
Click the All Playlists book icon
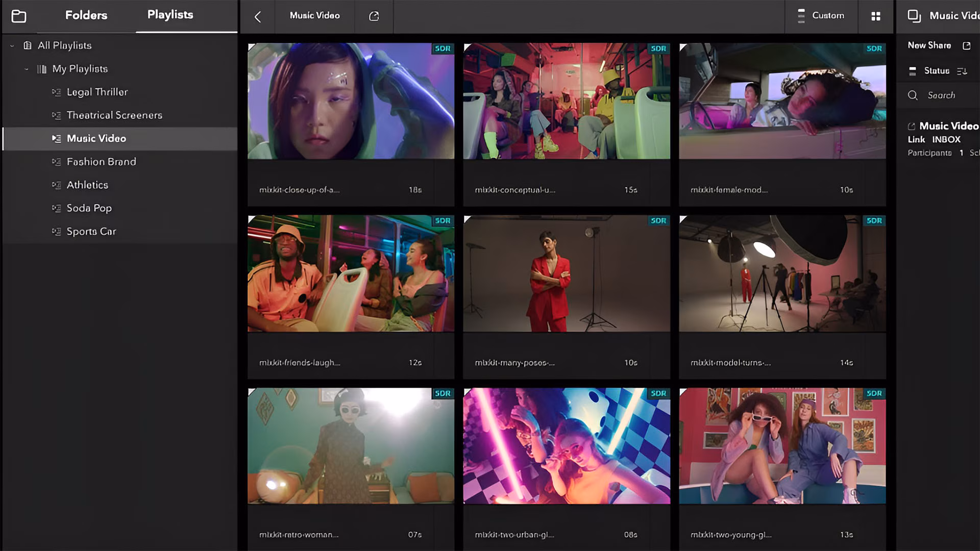tap(28, 45)
